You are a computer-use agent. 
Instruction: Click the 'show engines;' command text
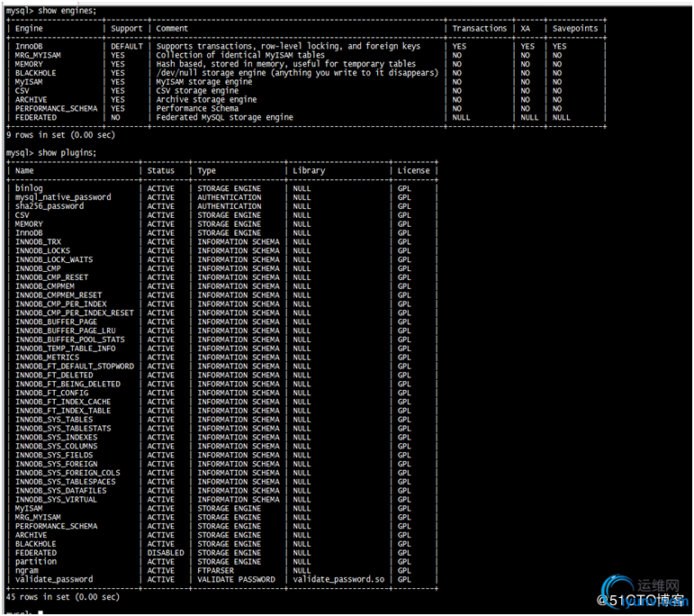(x=67, y=11)
